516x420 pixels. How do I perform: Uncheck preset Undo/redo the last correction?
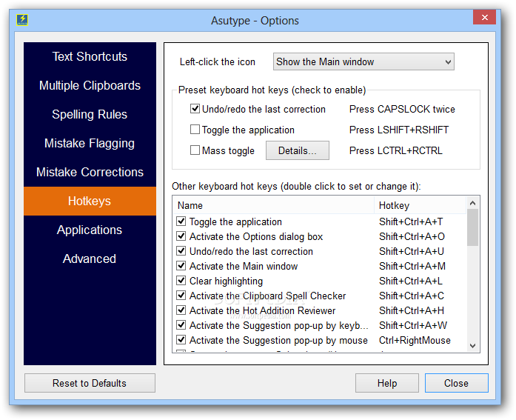pyautogui.click(x=195, y=109)
